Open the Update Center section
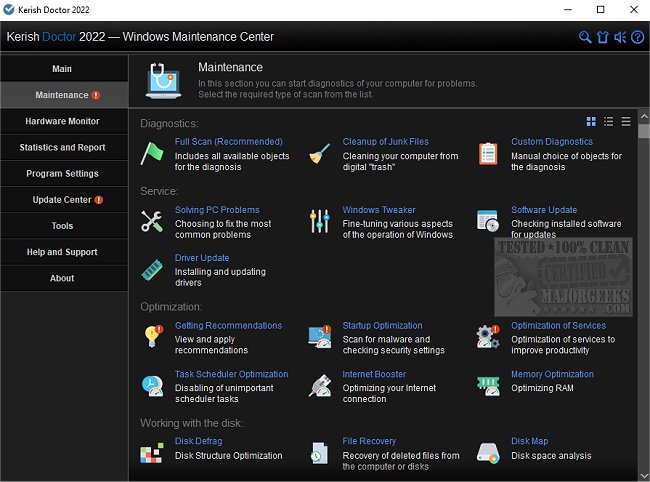 pos(64,199)
